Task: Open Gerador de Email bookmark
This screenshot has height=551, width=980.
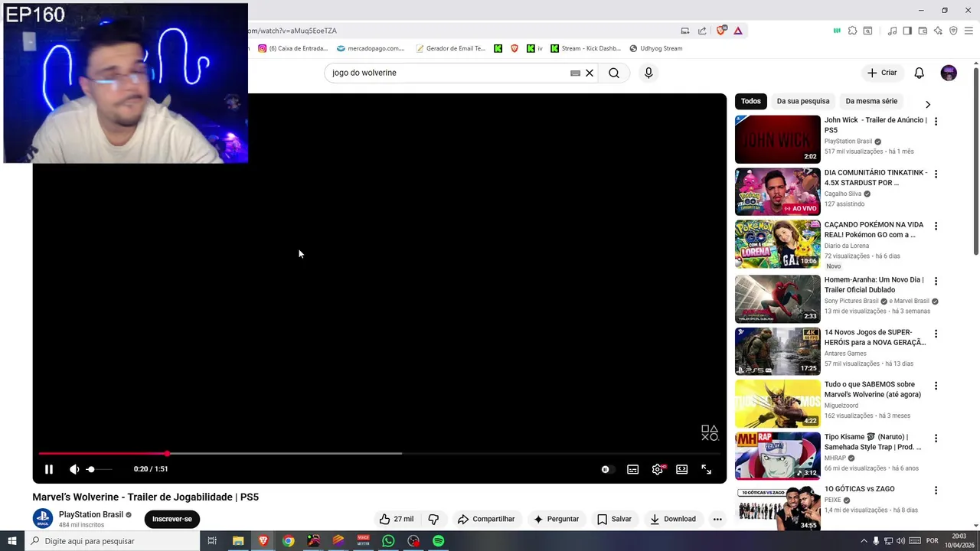Action: [x=450, y=48]
